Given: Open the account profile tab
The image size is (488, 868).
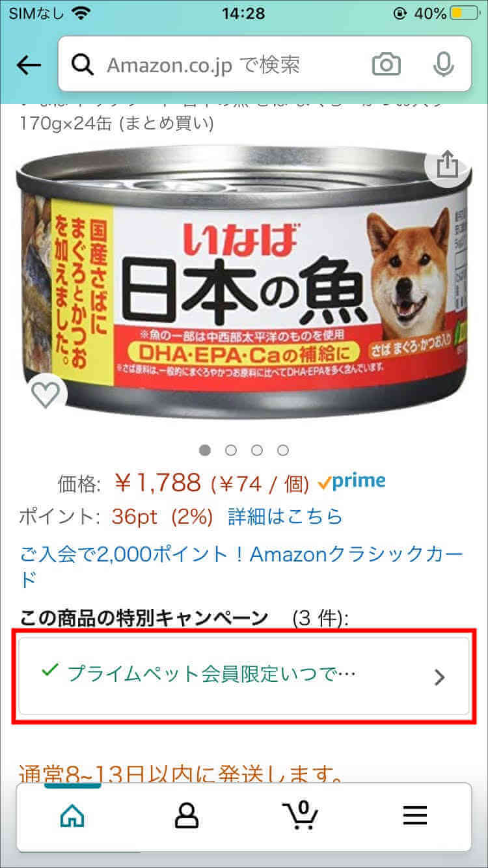Looking at the screenshot, I should point(186,816).
